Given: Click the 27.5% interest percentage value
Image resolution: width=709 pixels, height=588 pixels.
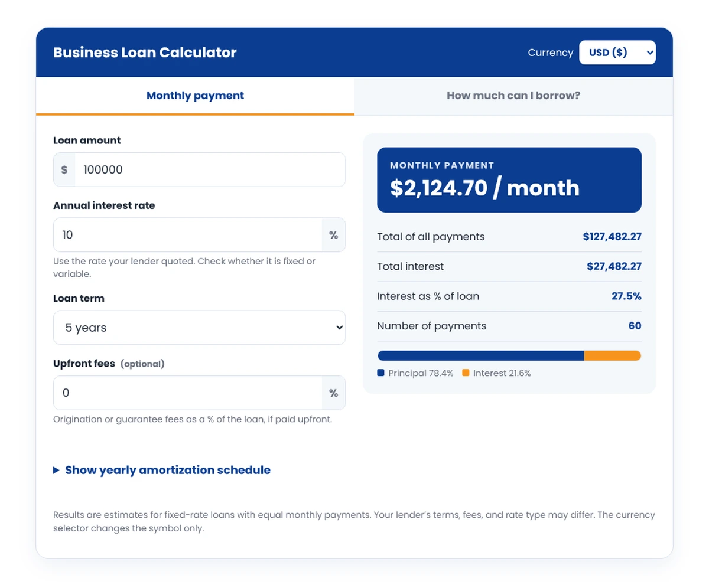Looking at the screenshot, I should (626, 296).
